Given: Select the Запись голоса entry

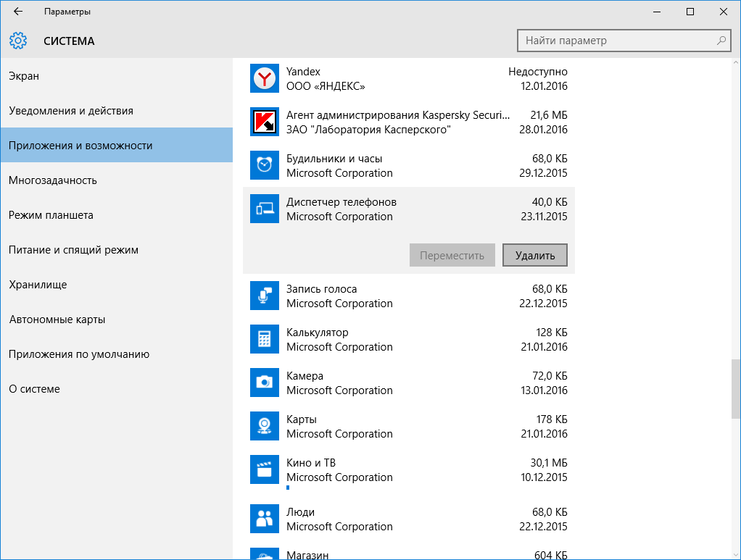Looking at the screenshot, I should point(409,296).
